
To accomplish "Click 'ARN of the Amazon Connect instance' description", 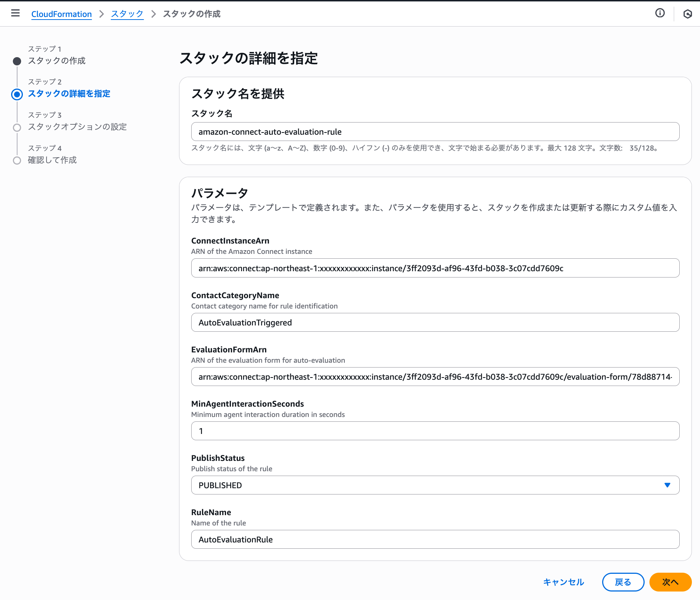I will tap(252, 252).
